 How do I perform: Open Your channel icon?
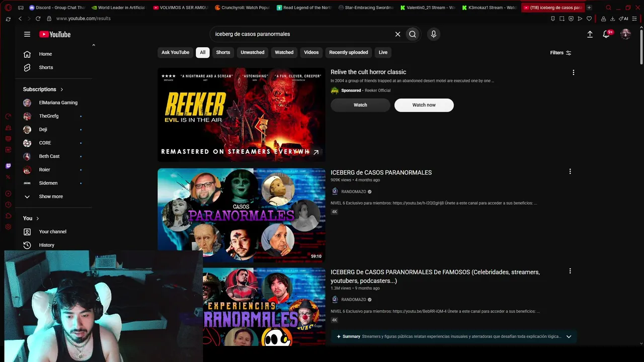pyautogui.click(x=27, y=232)
